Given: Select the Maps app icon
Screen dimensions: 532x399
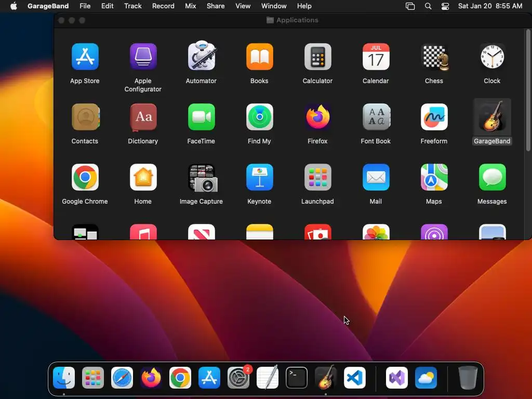Looking at the screenshot, I should point(434,177).
